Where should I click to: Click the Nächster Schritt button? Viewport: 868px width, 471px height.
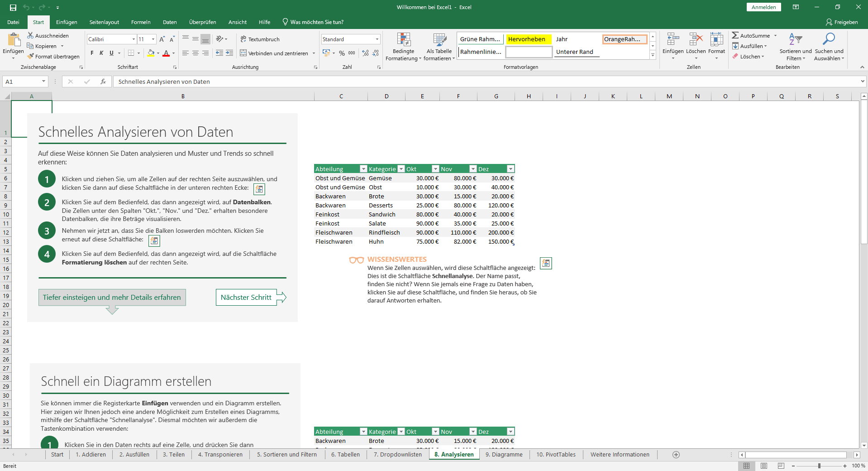pos(246,298)
